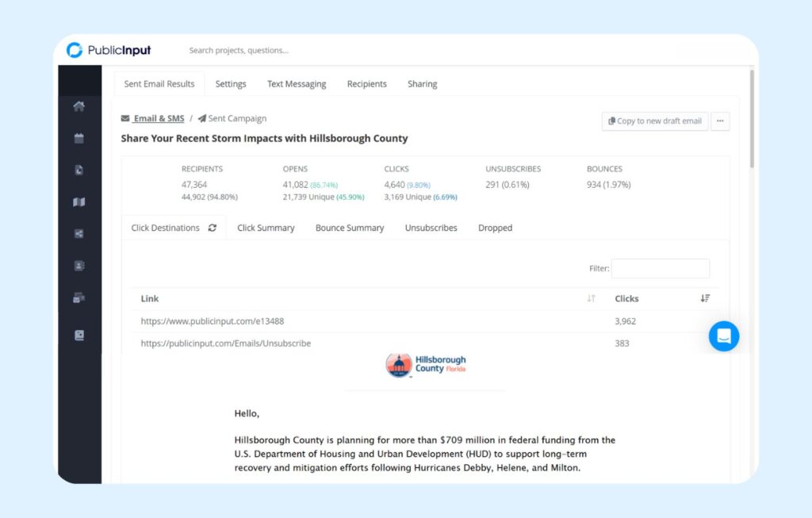The image size is (812, 518).
Task: Click Copy to new draft email button
Action: pos(655,121)
